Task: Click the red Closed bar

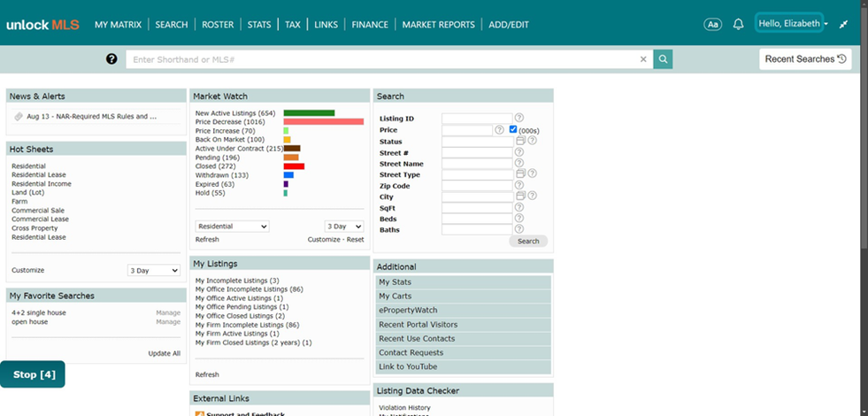Action: point(294,166)
